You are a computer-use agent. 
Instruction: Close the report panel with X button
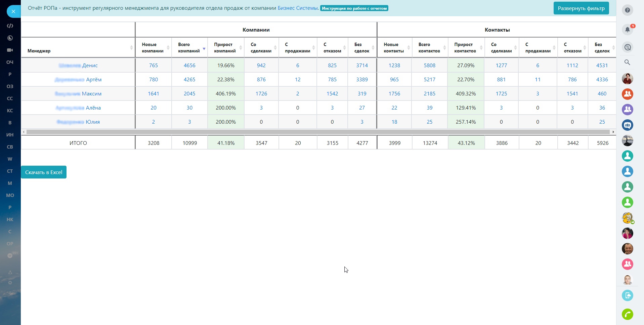[x=13, y=11]
